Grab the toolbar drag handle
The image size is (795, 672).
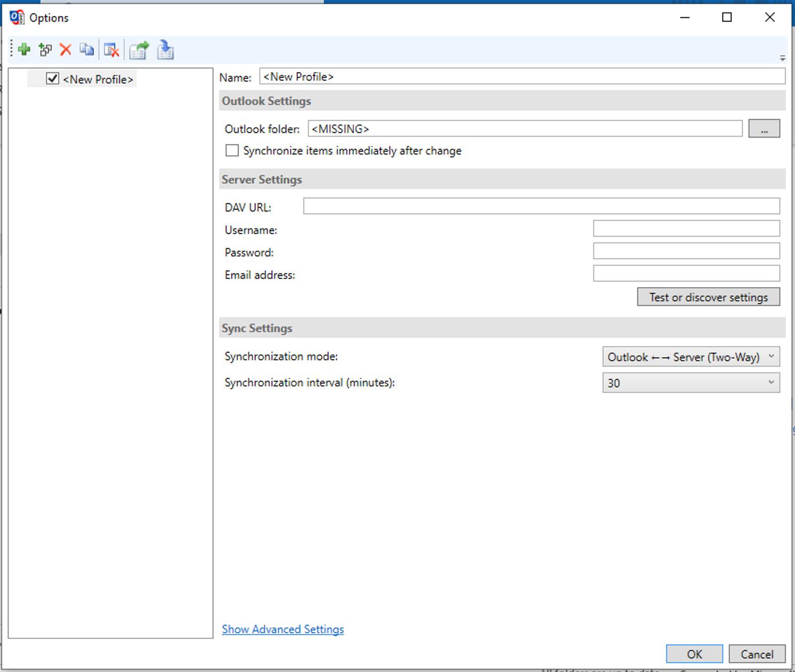[11, 49]
